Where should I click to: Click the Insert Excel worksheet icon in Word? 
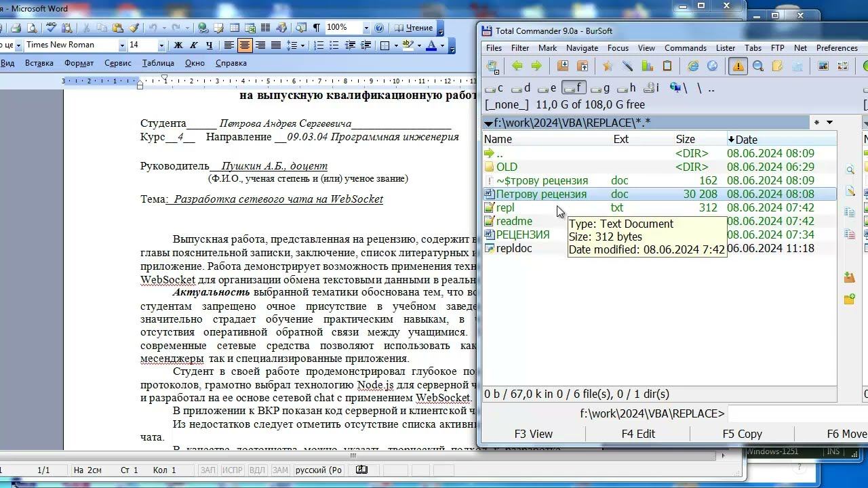251,28
